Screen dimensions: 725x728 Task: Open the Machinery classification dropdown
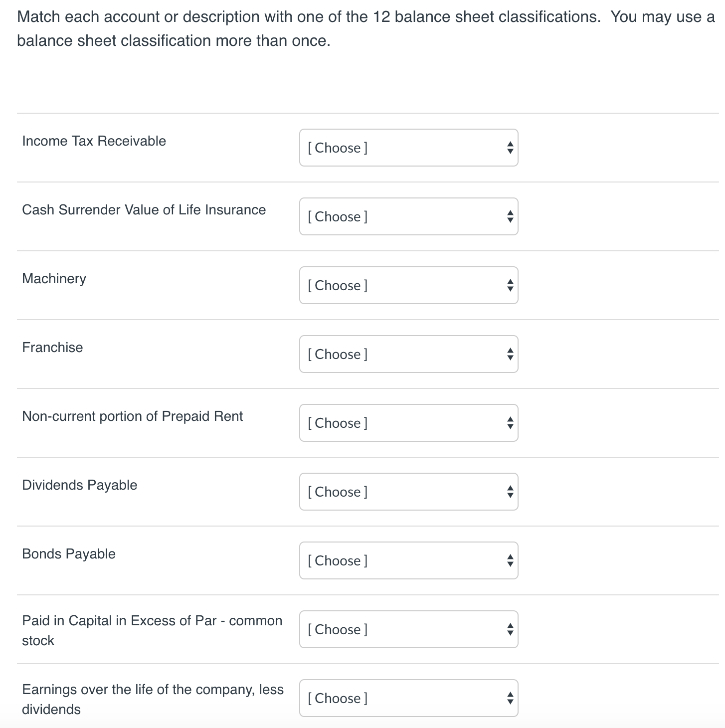(x=409, y=285)
